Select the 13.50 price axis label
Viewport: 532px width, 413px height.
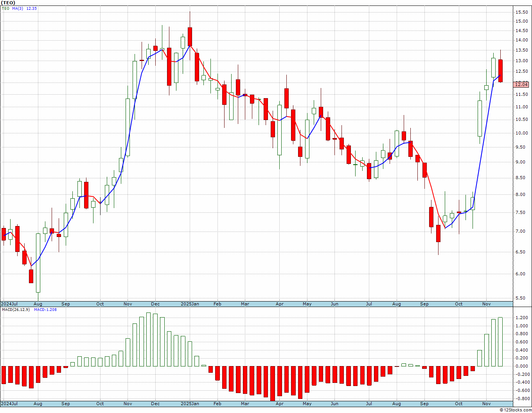click(x=521, y=50)
